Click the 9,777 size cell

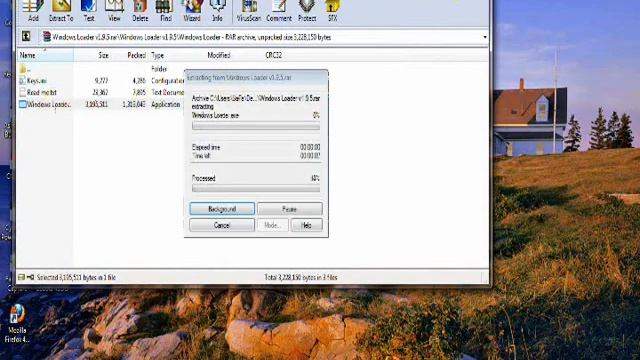click(101, 81)
